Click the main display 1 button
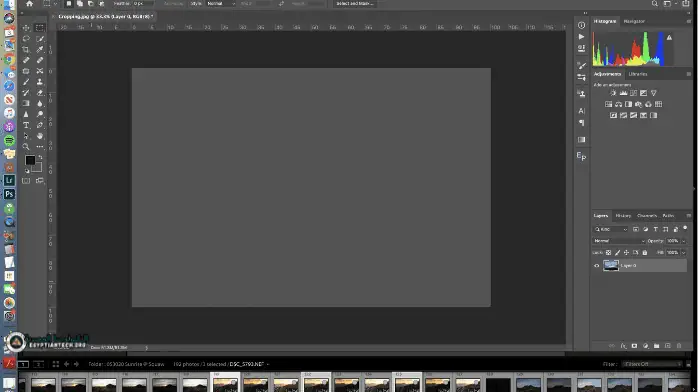Screen dimensions: 698x392 click(x=23, y=364)
